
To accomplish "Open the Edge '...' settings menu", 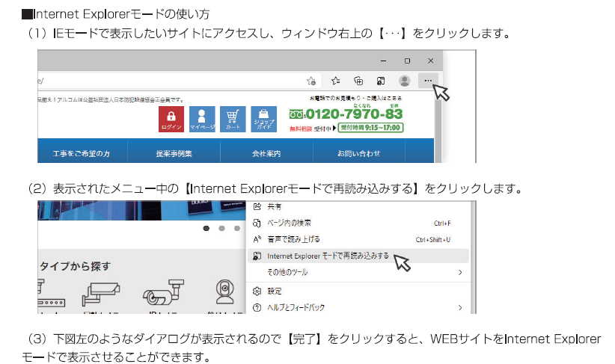I will [427, 81].
